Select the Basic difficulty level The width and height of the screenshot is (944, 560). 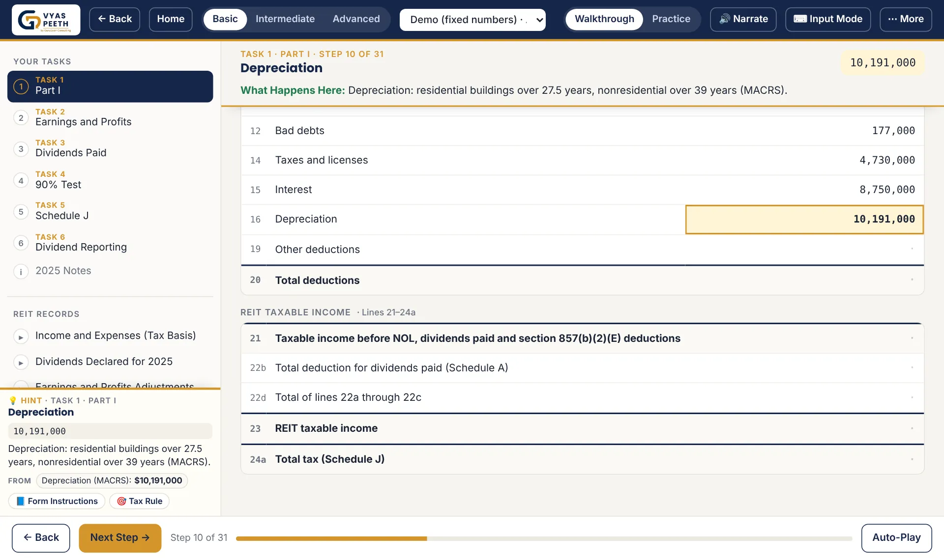[x=225, y=19]
